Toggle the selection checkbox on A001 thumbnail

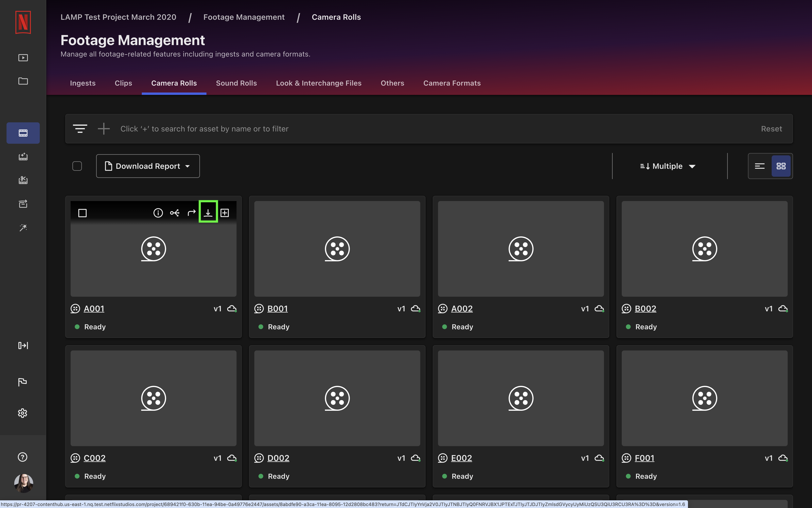pos(82,213)
